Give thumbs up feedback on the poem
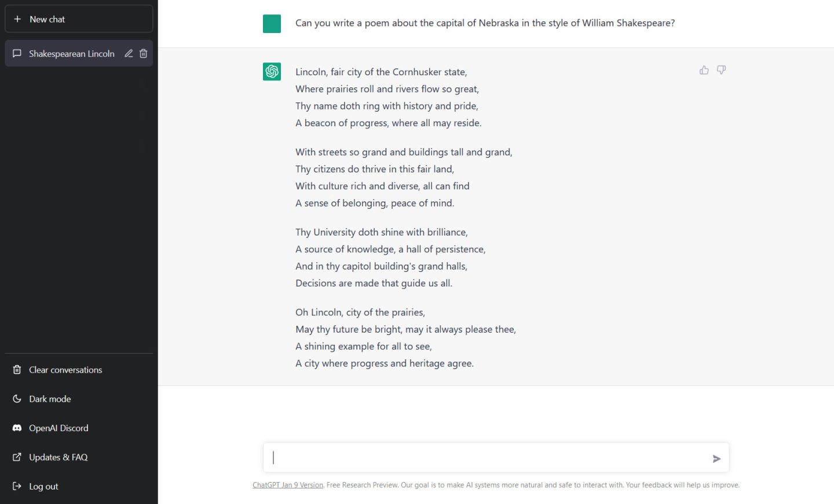 (704, 69)
